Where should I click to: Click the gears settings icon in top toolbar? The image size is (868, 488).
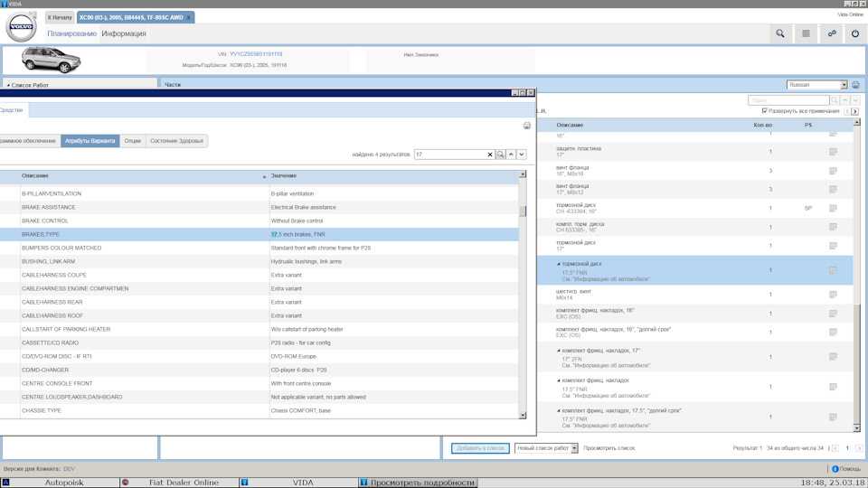tap(832, 33)
